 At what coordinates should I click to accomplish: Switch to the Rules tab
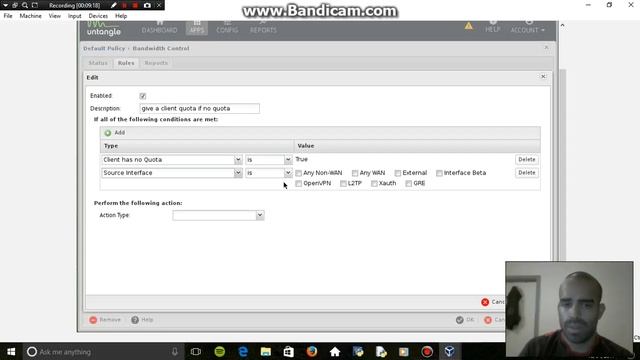(126, 63)
